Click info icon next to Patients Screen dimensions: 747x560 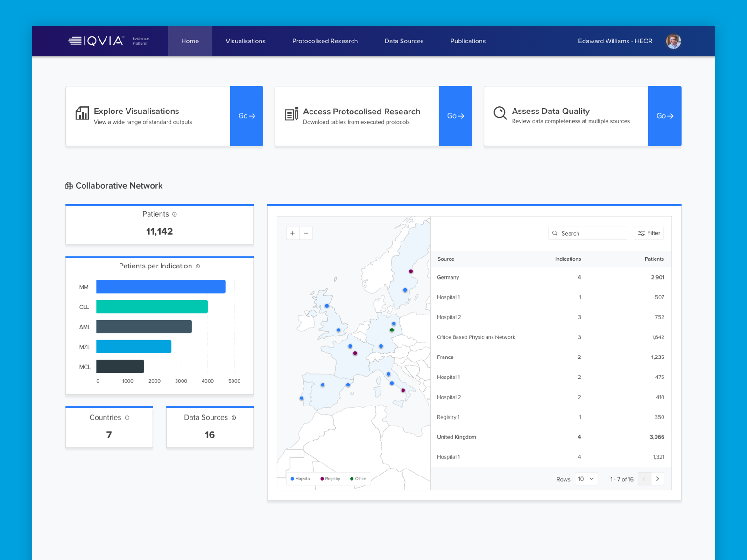coord(175,215)
